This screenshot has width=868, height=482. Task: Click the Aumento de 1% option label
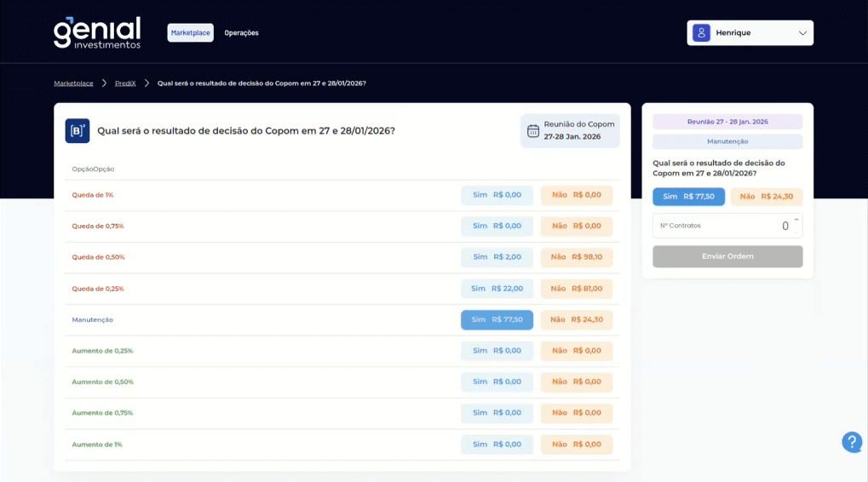click(97, 444)
